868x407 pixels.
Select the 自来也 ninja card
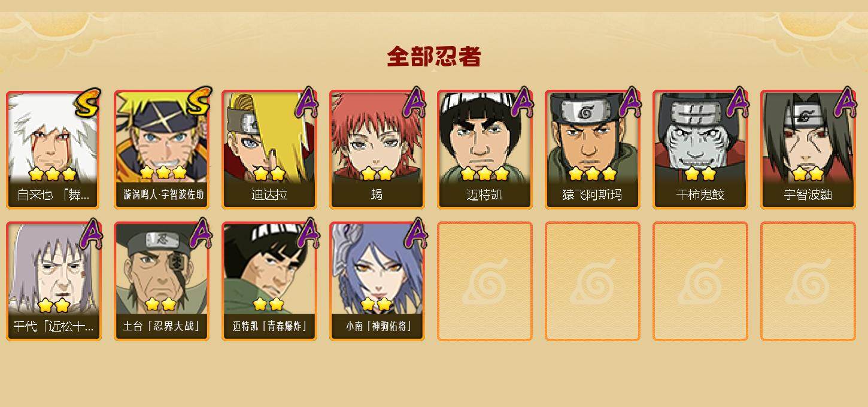point(54,150)
